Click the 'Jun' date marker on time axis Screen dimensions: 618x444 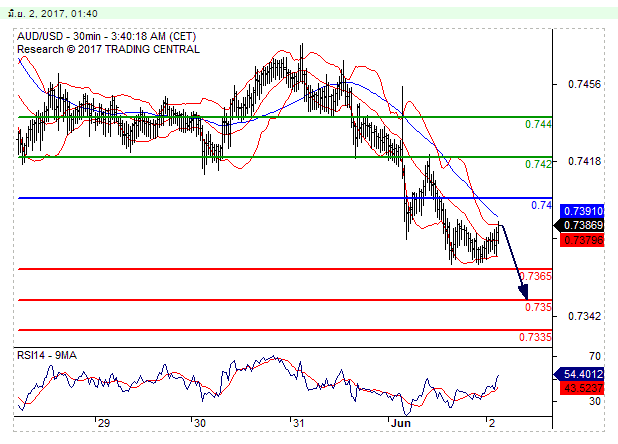coord(401,424)
